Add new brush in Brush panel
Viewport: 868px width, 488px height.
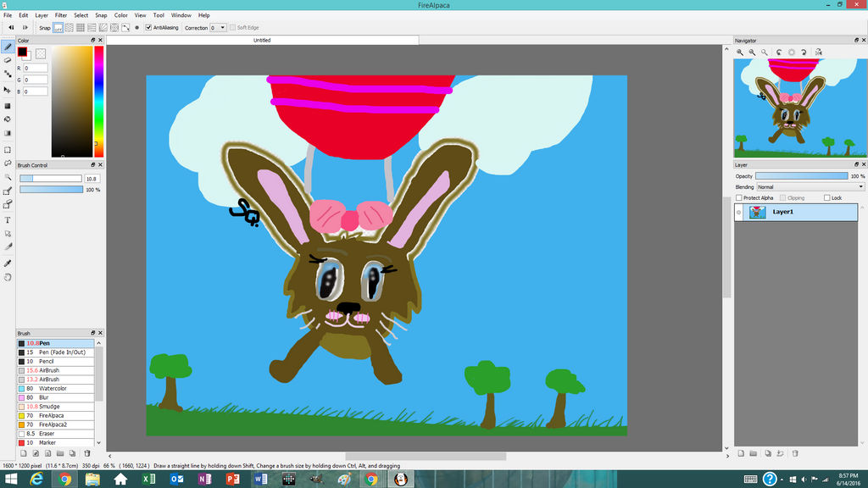tap(24, 453)
